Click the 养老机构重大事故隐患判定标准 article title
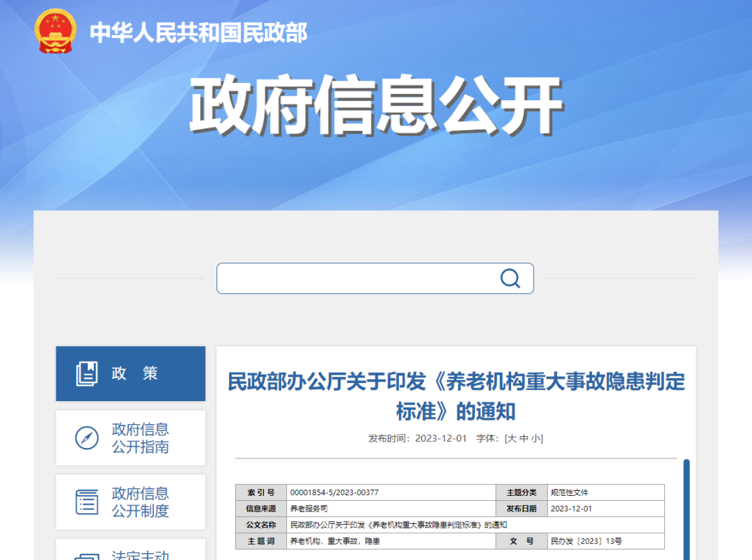 456,396
